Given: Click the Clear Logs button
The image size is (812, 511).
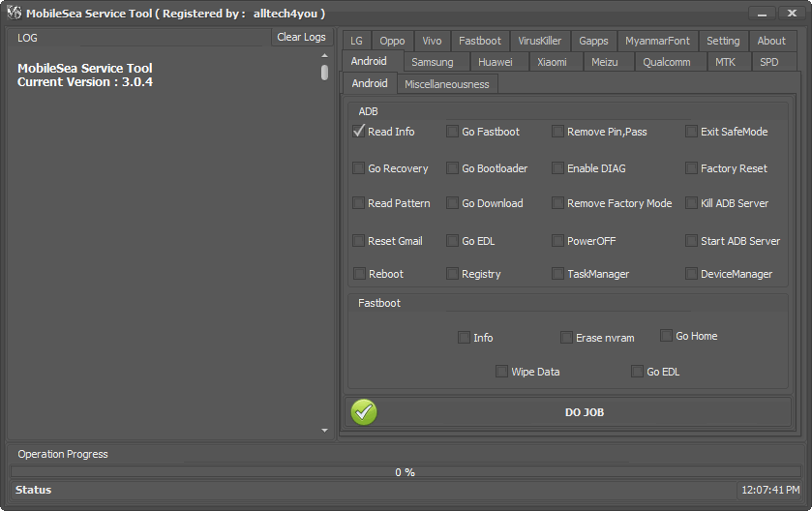Looking at the screenshot, I should (301, 38).
